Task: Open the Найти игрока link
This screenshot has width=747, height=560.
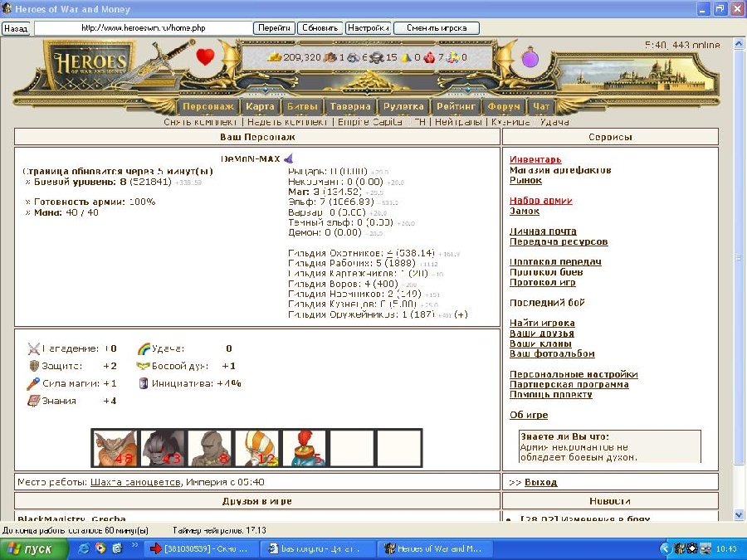Action: (x=542, y=323)
